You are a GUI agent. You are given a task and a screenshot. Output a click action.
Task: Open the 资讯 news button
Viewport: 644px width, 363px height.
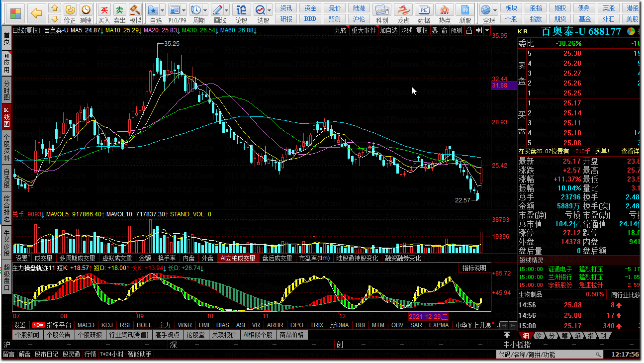tap(286, 8)
